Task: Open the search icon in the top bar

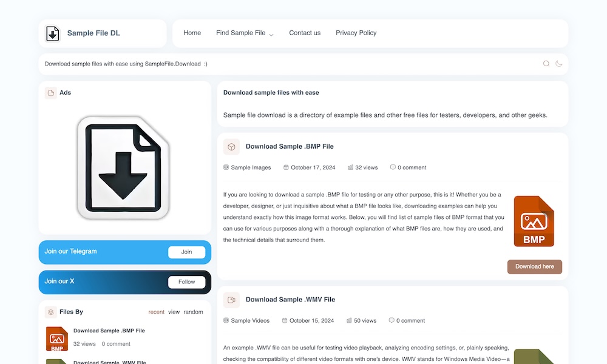Action: point(546,64)
